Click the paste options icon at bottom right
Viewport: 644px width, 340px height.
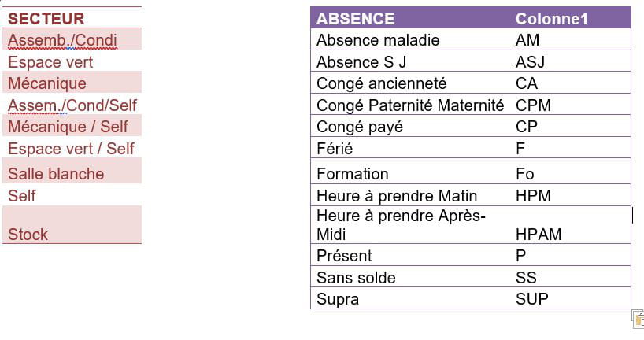point(638,320)
